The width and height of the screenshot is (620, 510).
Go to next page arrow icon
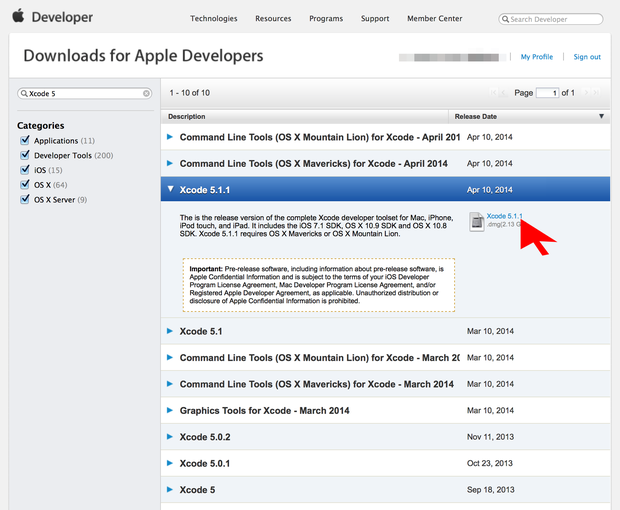coord(586,93)
